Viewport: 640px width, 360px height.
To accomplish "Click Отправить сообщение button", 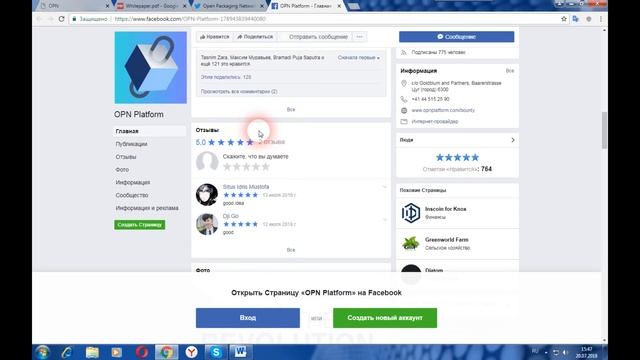I will pyautogui.click(x=318, y=37).
